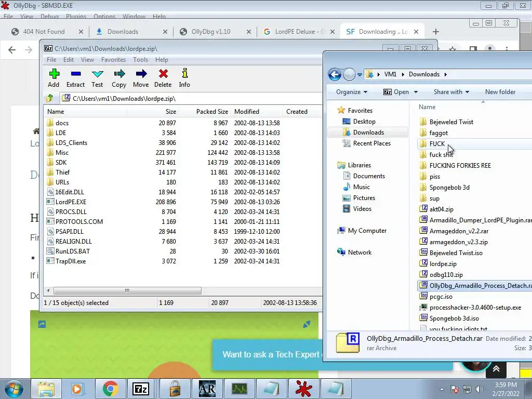The width and height of the screenshot is (532, 399).
Task: Click the clock in the system tray
Action: click(506, 389)
